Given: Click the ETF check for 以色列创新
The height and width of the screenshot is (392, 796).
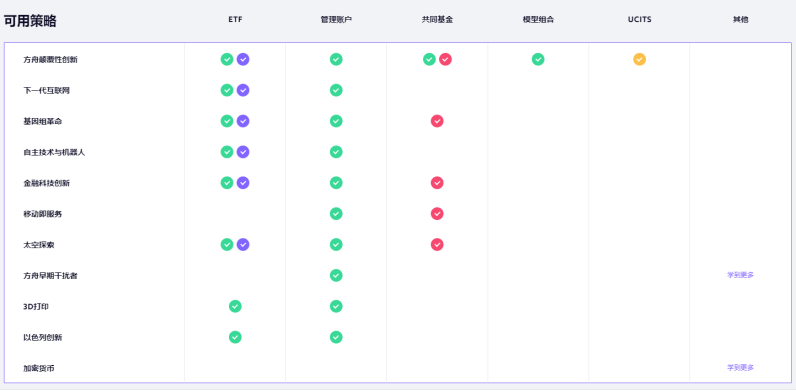Looking at the screenshot, I should pyautogui.click(x=235, y=337).
